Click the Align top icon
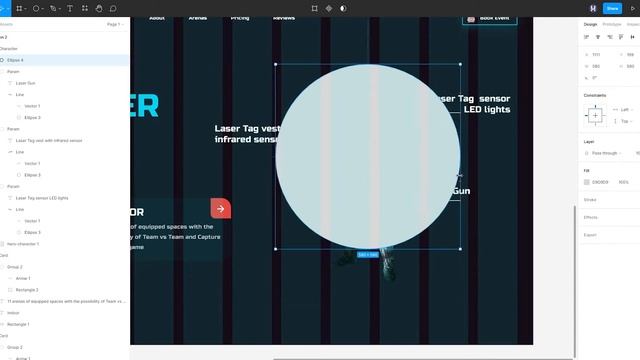The width and height of the screenshot is (640, 360). pyautogui.click(x=621, y=37)
